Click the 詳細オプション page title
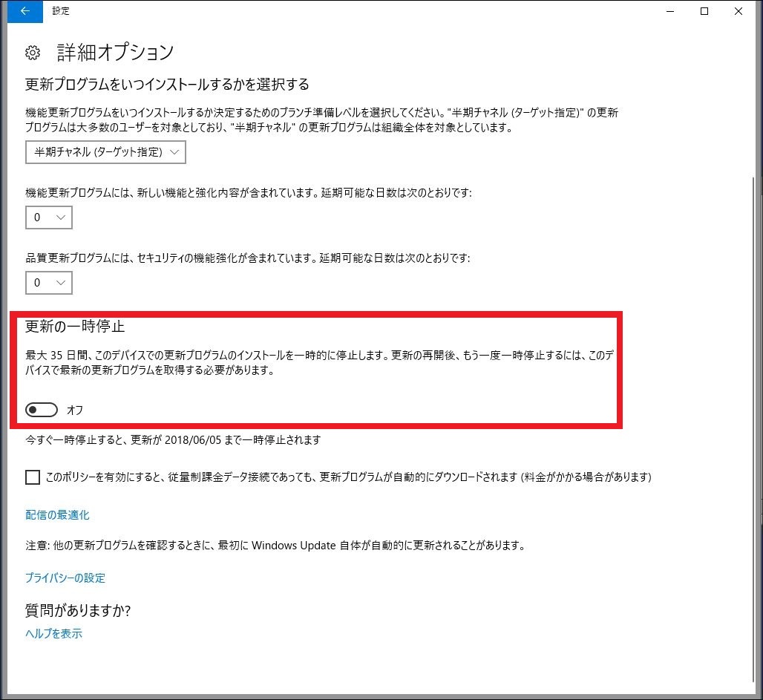The image size is (763, 700). tap(115, 52)
